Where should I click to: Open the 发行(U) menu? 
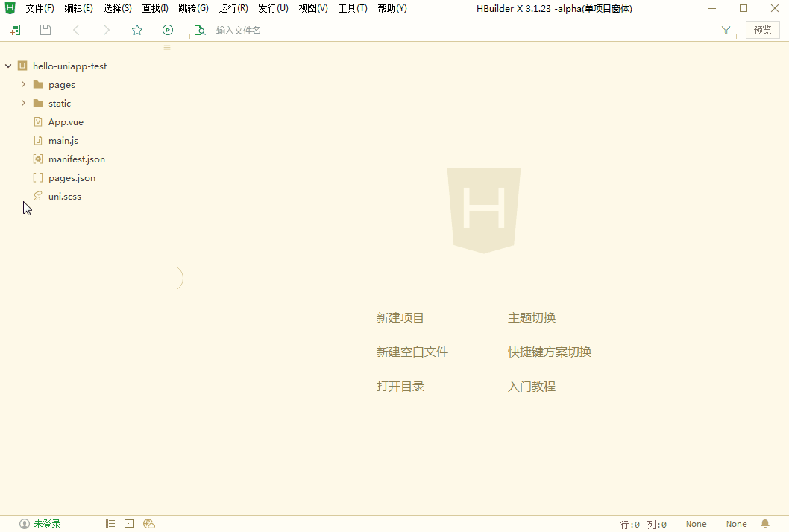(x=273, y=8)
